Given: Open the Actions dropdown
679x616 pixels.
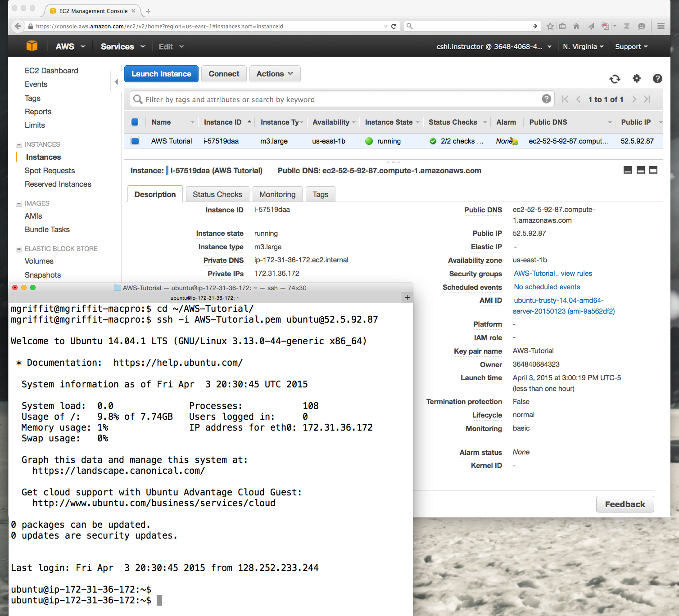Looking at the screenshot, I should tap(275, 74).
